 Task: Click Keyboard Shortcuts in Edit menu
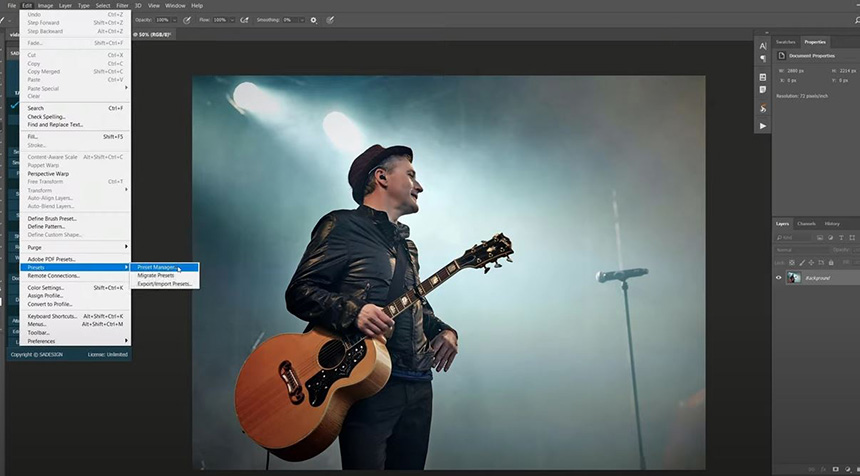(x=52, y=316)
